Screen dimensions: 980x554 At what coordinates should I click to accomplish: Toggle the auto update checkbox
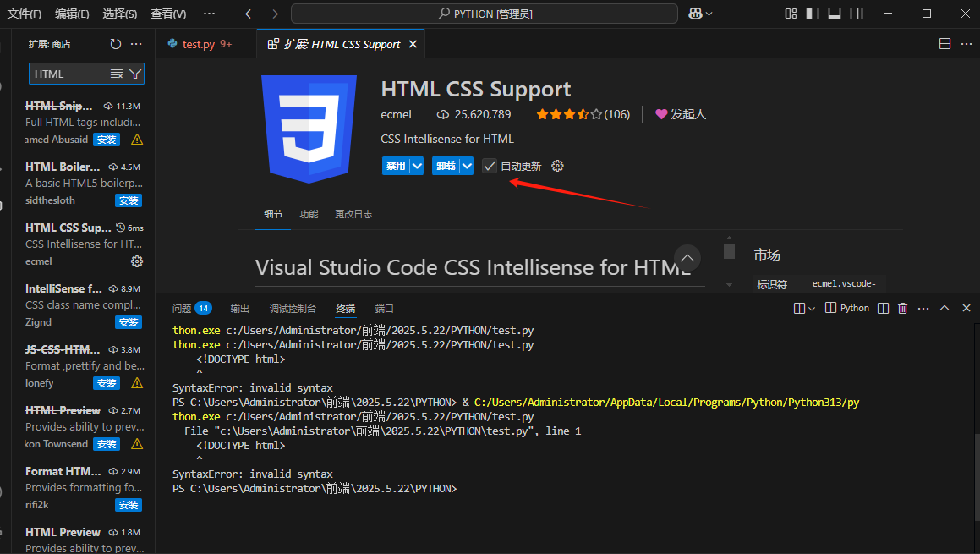click(490, 166)
